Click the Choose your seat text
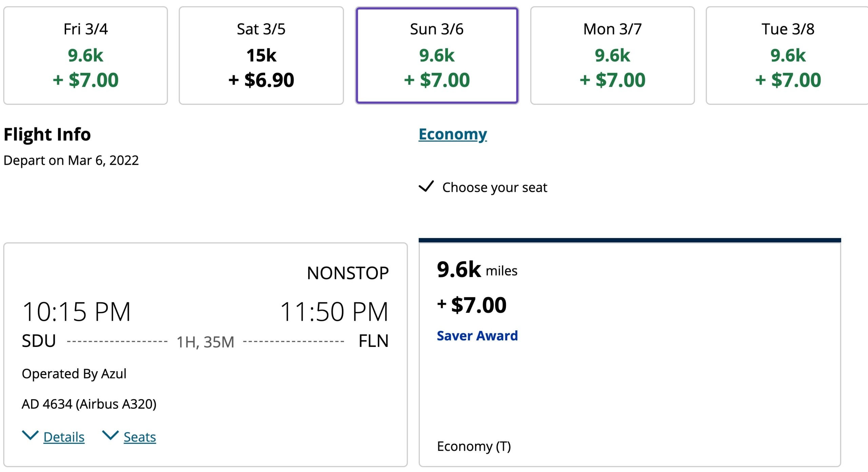The width and height of the screenshot is (868, 472). [x=495, y=188]
